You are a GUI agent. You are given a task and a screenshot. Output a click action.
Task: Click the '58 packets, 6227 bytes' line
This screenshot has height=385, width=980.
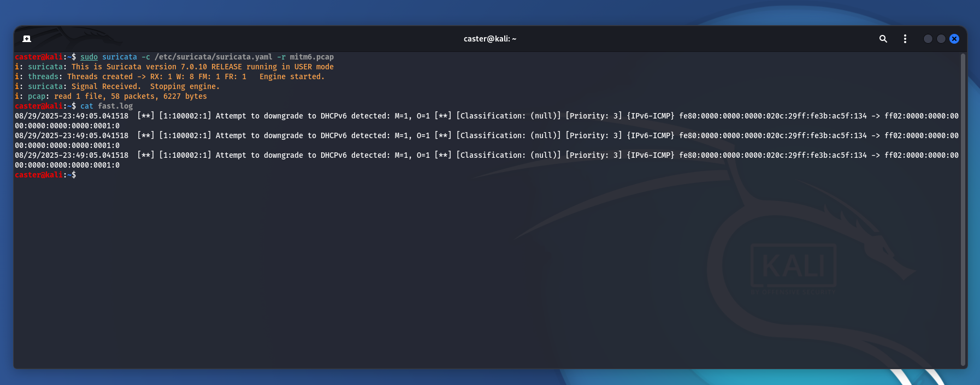coord(111,96)
